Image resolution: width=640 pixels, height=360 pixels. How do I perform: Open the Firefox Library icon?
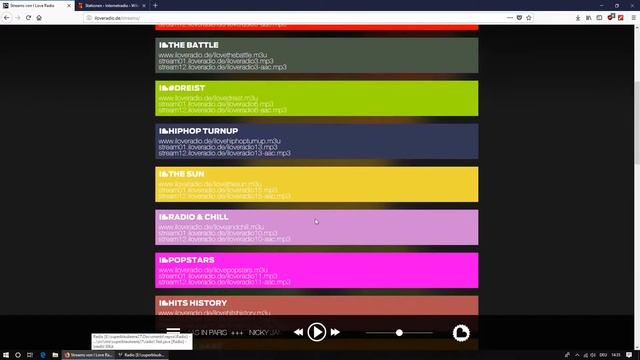[589, 18]
